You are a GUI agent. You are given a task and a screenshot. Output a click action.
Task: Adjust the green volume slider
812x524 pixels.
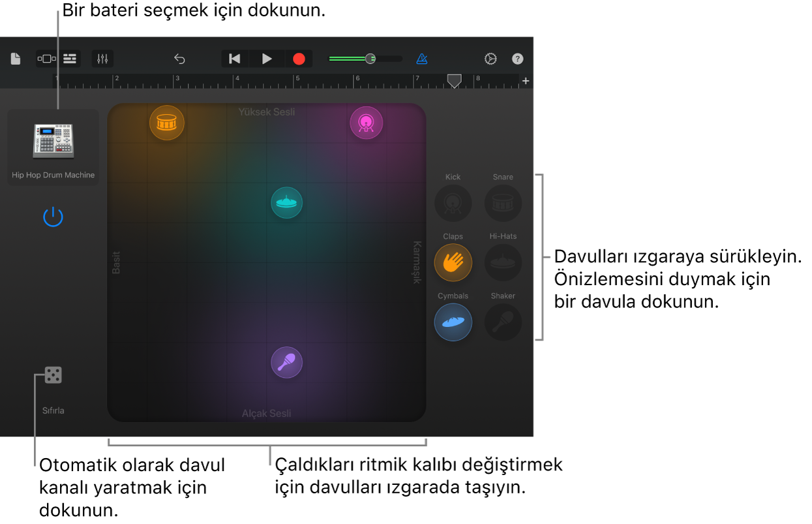click(x=369, y=58)
